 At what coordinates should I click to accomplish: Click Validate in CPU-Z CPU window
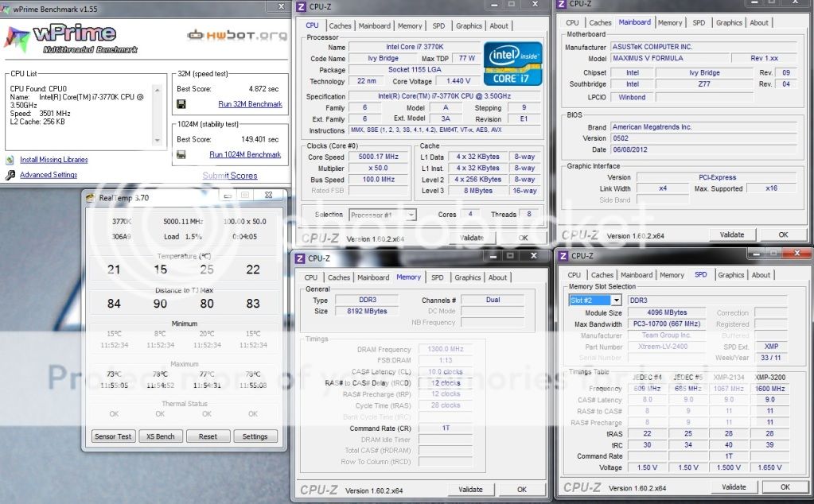[471, 238]
